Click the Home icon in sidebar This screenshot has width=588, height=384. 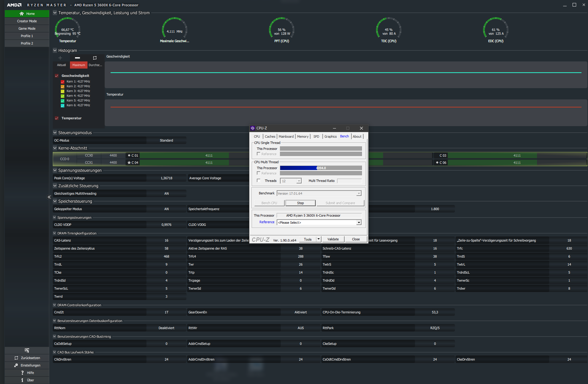pos(22,14)
